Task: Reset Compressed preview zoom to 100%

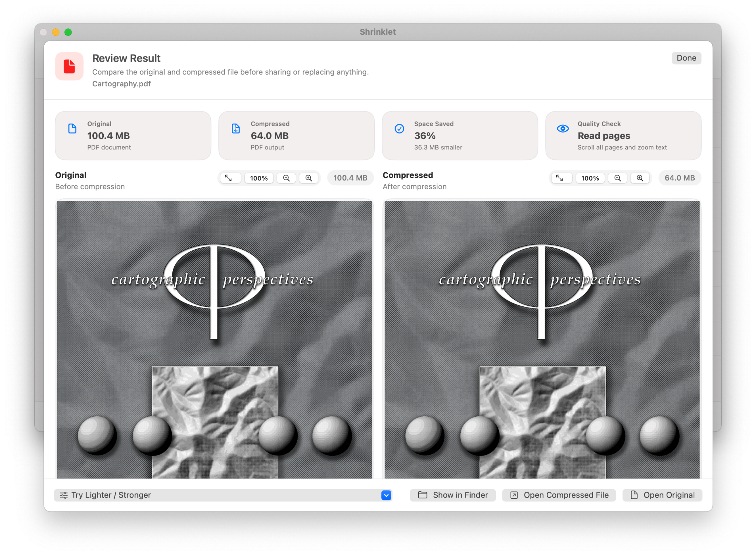Action: pos(590,178)
